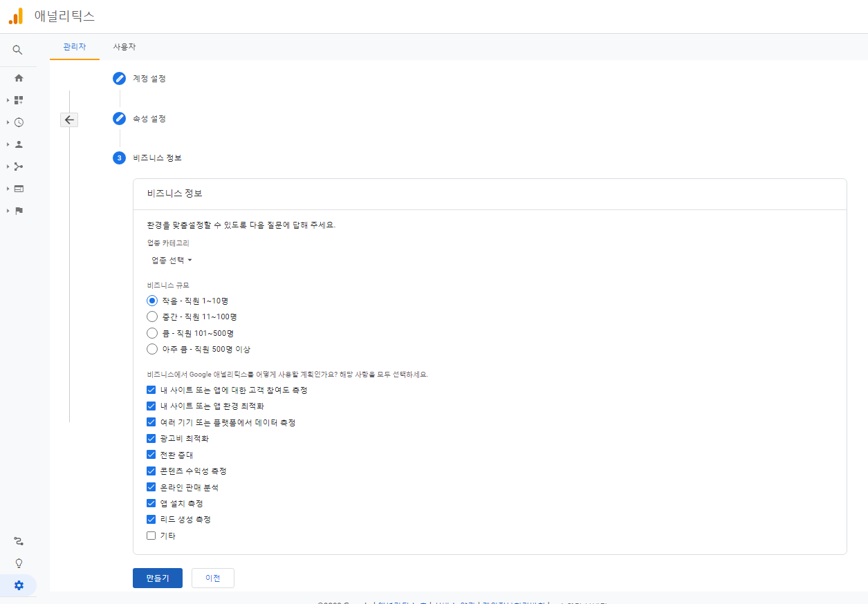Switch to the 사용자 tab
Image resolution: width=868 pixels, height=604 pixels.
(123, 46)
